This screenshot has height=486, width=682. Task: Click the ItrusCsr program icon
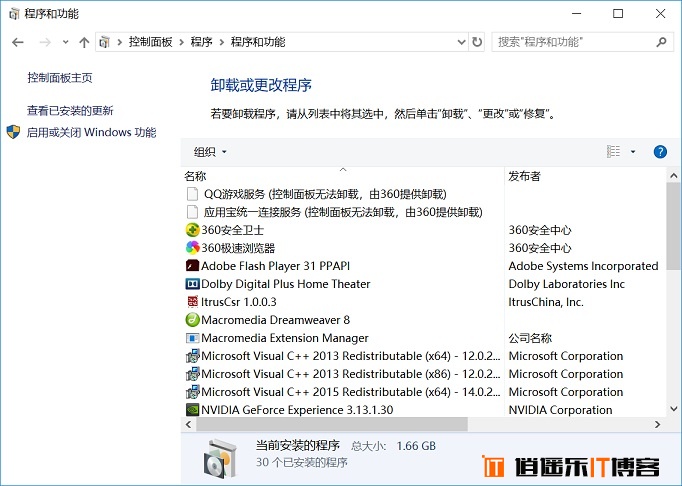point(192,302)
